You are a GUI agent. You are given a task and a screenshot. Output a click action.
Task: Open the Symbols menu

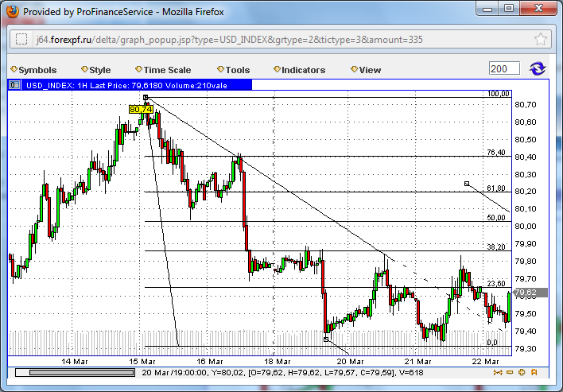pos(33,70)
